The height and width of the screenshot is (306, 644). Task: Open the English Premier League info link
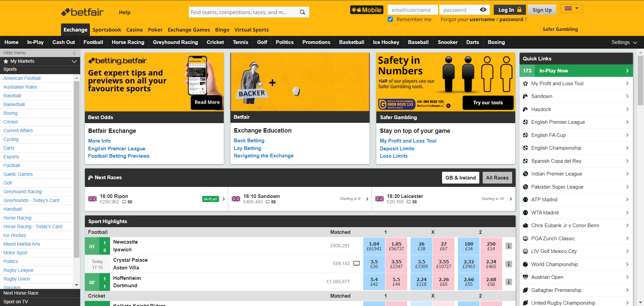pos(117,148)
